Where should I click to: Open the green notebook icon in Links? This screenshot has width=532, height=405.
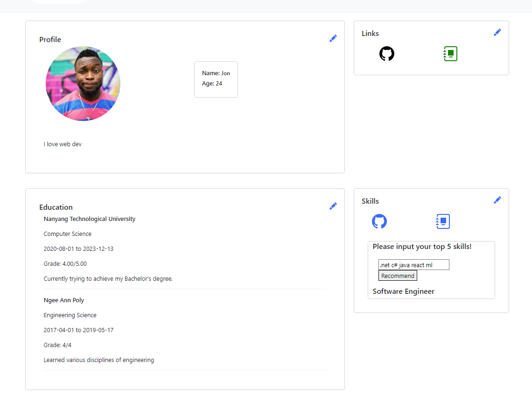[x=450, y=54]
